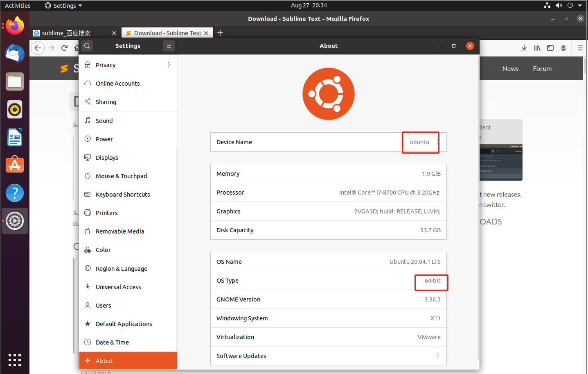Screen dimensions: 588x374
Task: Click the Graphics SVGA3D row
Action: click(x=329, y=211)
